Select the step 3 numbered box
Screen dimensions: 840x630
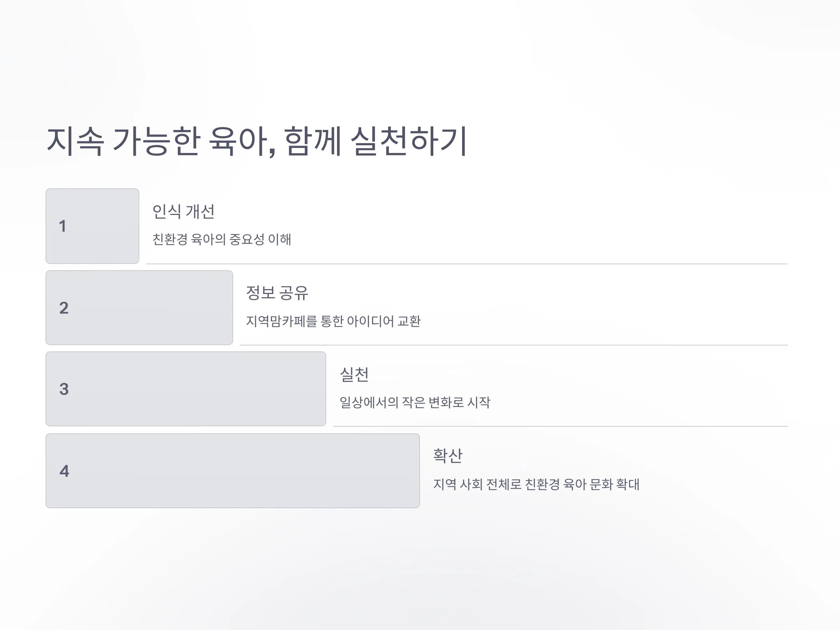(x=186, y=389)
